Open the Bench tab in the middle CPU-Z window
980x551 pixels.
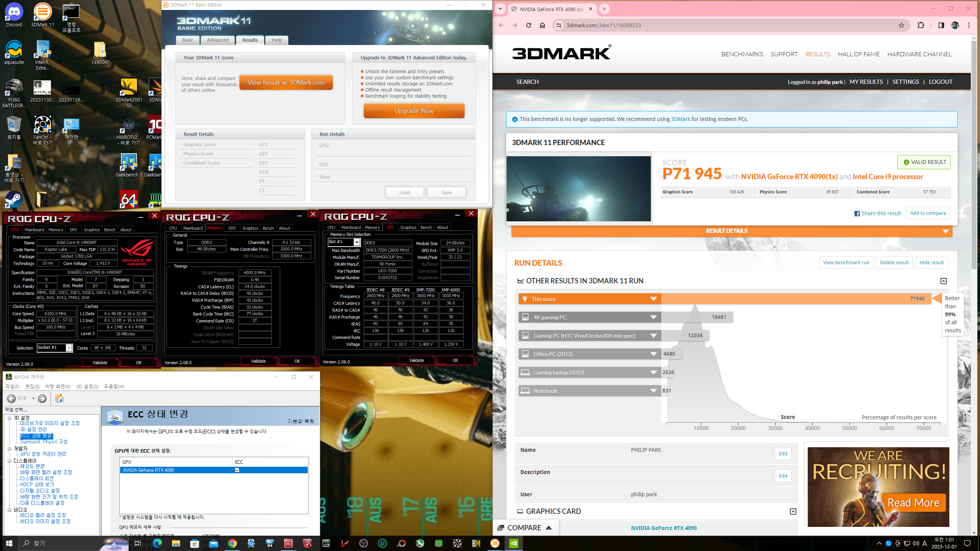(x=268, y=228)
